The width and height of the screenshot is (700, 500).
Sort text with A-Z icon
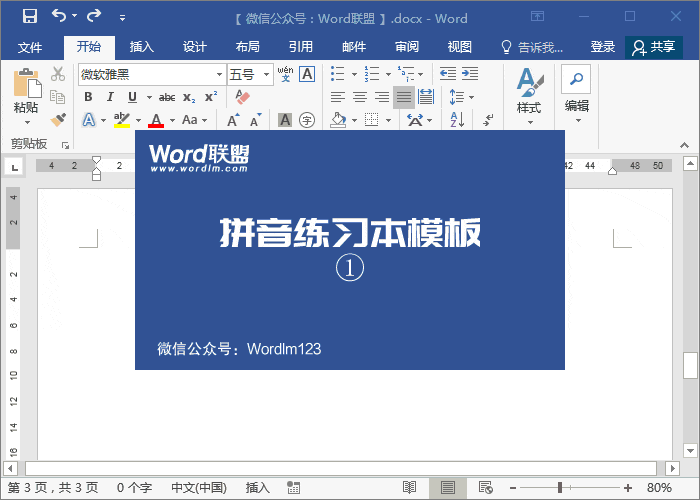click(457, 120)
